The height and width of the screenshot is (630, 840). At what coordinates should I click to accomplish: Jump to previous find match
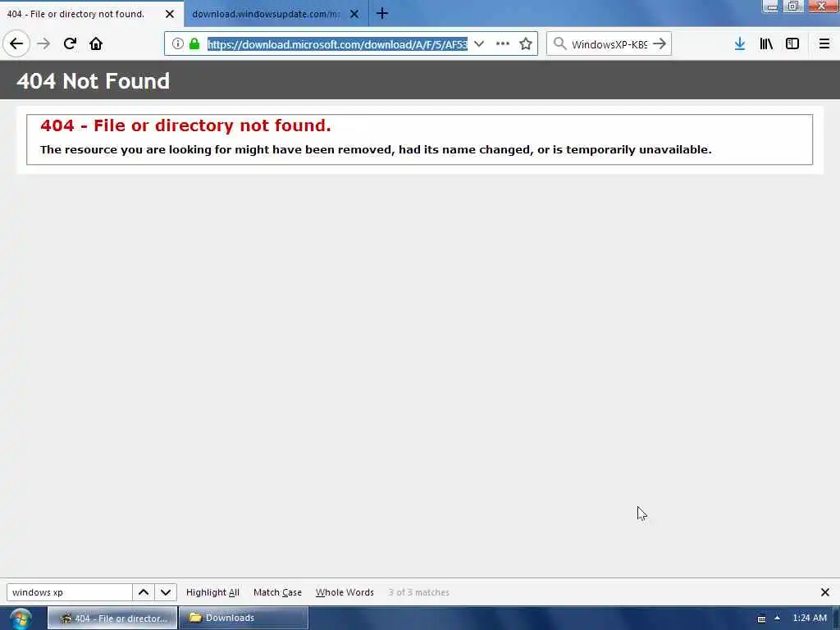tap(144, 592)
